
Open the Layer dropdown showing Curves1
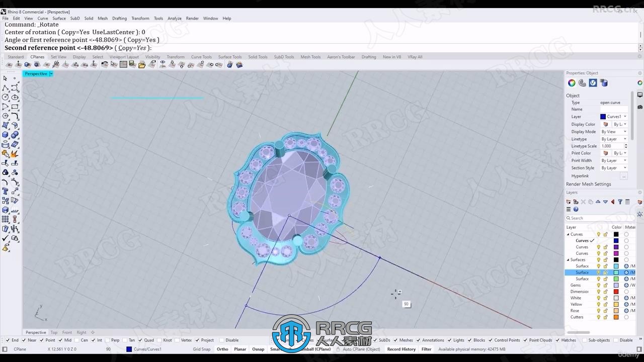coord(613,117)
